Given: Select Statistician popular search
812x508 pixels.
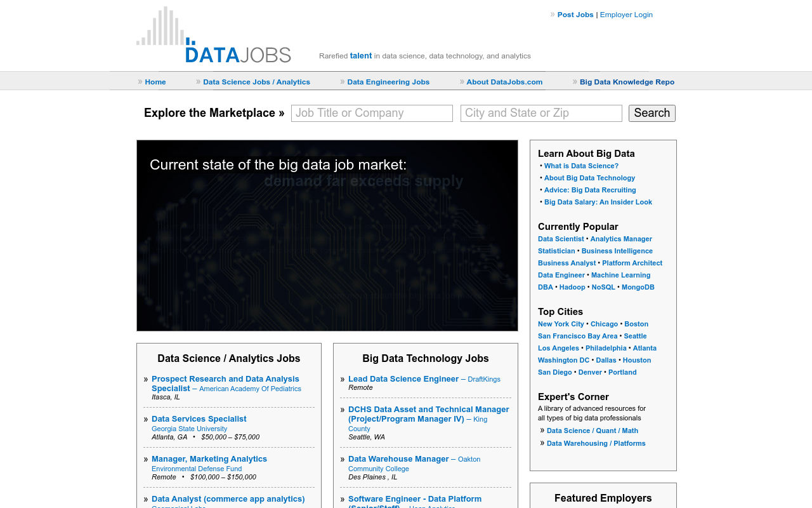Looking at the screenshot, I should click(x=556, y=251).
